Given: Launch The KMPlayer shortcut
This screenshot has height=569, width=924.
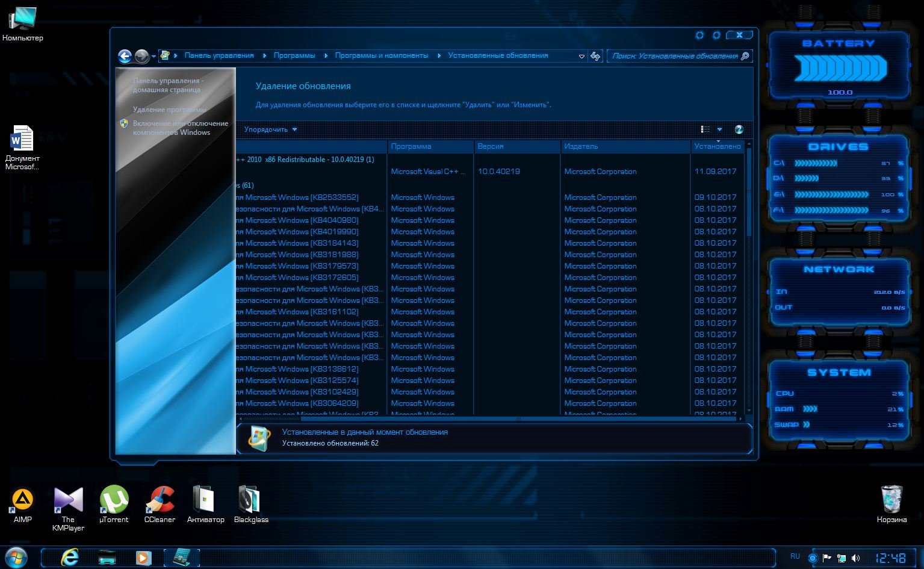Looking at the screenshot, I should pos(68,509).
